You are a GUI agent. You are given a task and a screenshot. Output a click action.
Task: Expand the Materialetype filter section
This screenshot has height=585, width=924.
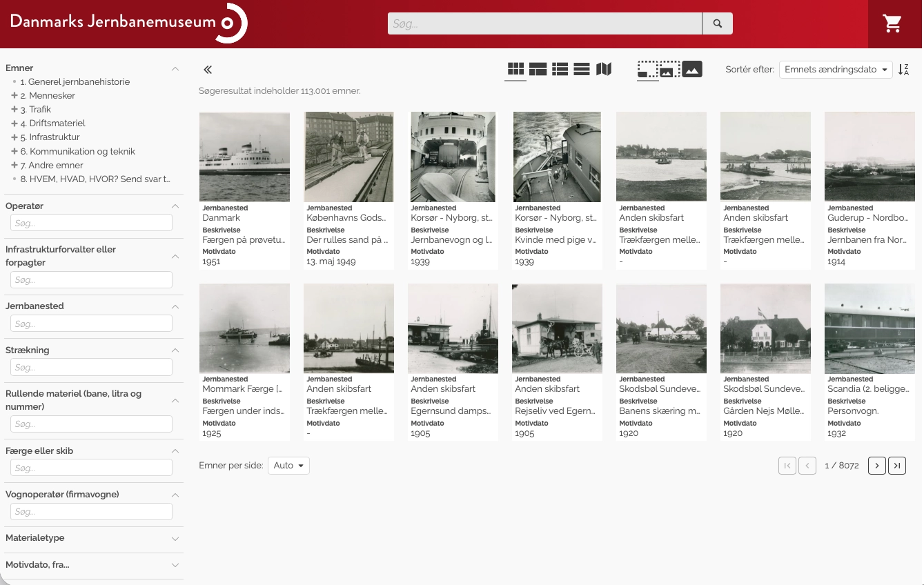175,538
